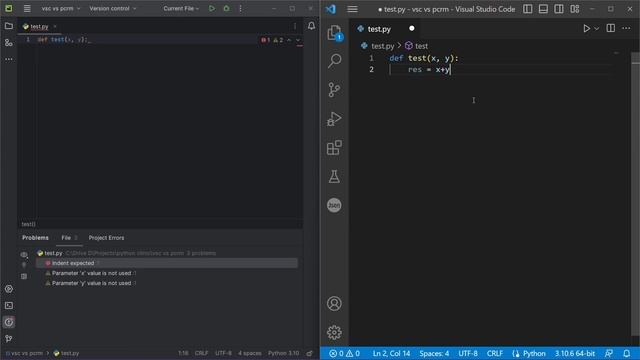Open PyCharm notifications bell
The height and width of the screenshot is (360, 640).
click(311, 26)
